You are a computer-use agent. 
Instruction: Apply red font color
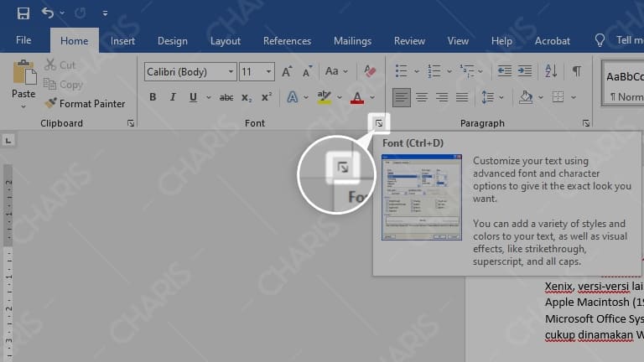tap(357, 97)
